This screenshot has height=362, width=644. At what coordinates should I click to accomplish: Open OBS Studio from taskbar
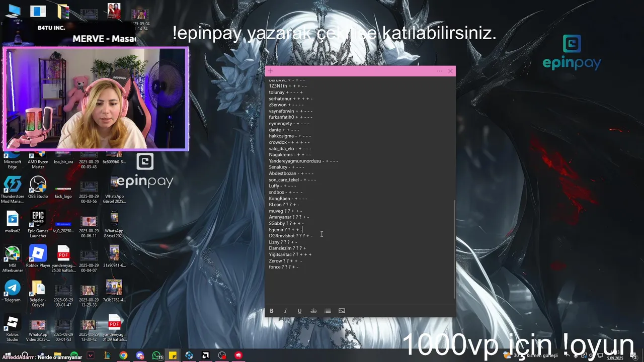point(222,355)
